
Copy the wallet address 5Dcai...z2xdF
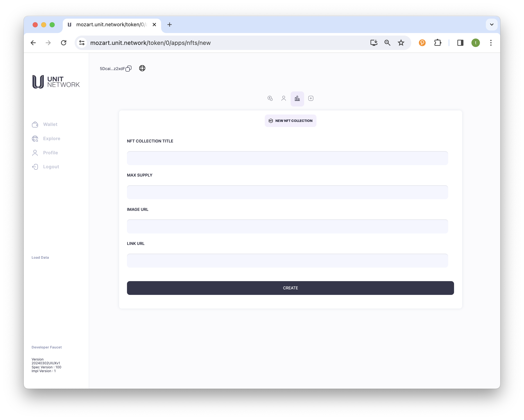click(x=129, y=69)
